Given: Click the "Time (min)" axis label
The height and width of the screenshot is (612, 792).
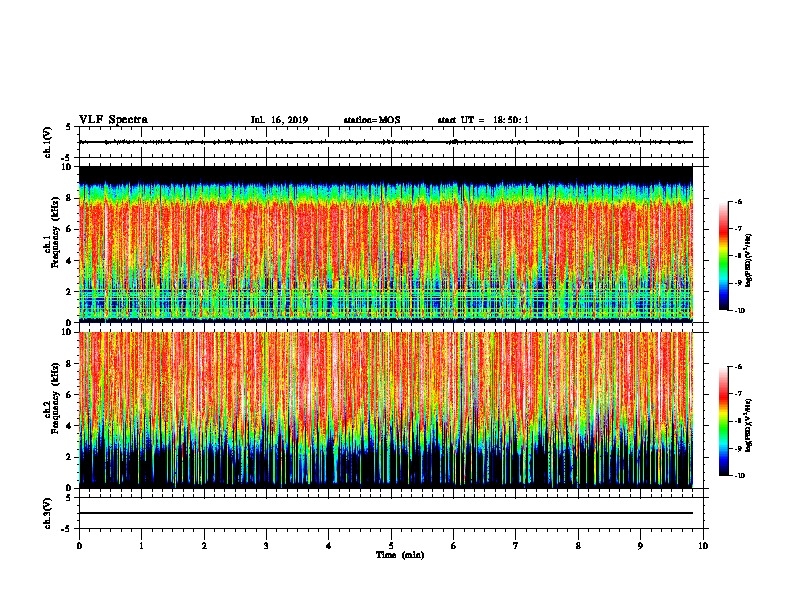Looking at the screenshot, I should point(400,555).
